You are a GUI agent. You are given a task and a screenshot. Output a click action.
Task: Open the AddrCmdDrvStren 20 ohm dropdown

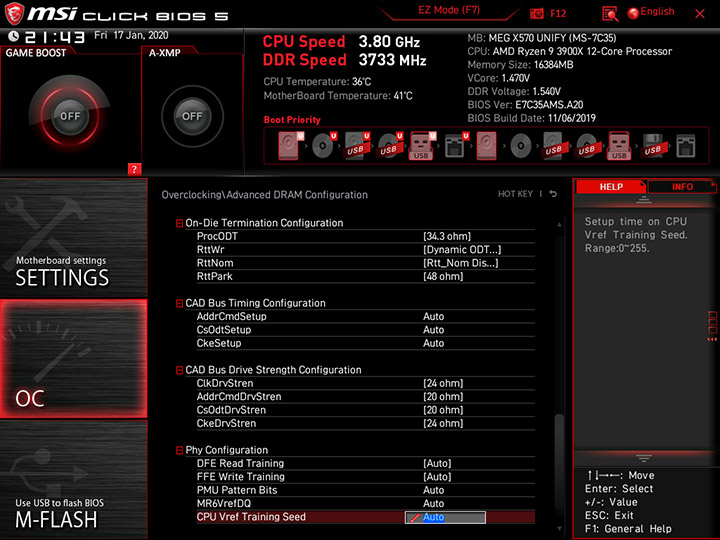(443, 397)
